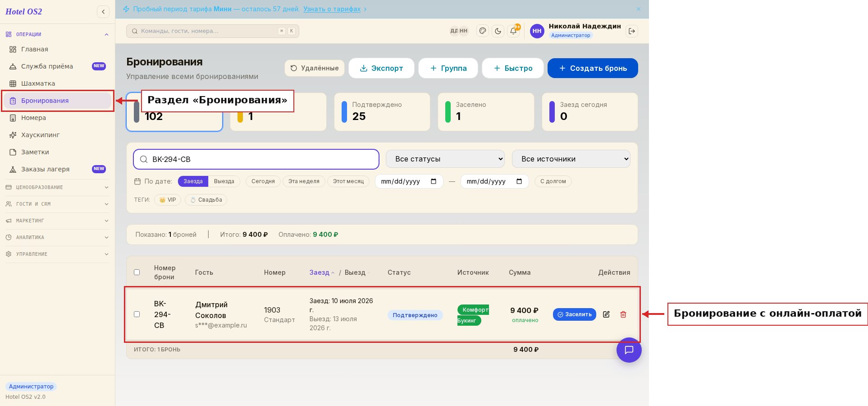Open the Все статусы dropdown
Image resolution: width=868 pixels, height=406 pixels.
[x=445, y=159]
